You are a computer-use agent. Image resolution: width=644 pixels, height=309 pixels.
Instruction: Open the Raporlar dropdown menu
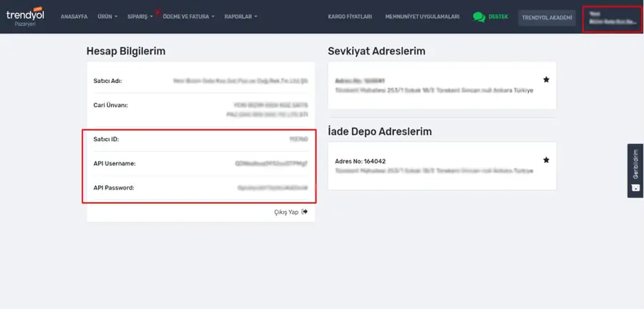point(240,17)
